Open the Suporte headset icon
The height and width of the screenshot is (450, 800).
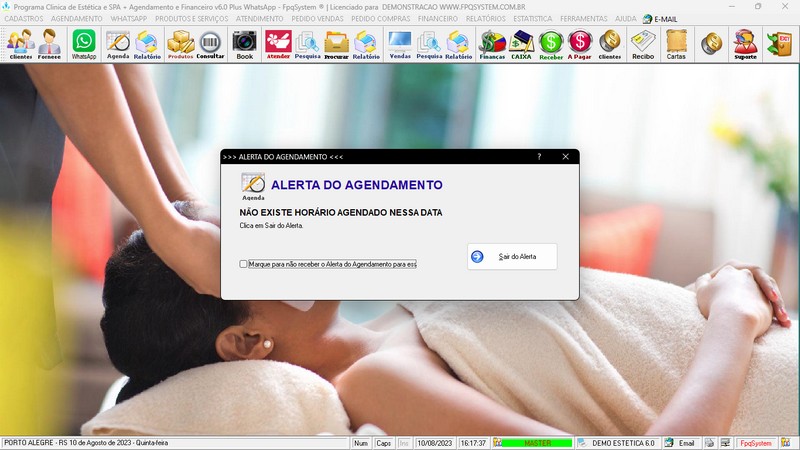point(745,44)
